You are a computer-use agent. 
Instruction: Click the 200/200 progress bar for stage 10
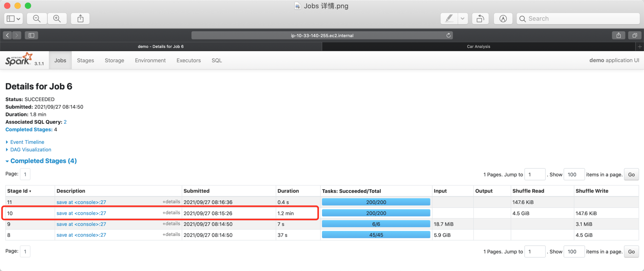[376, 213]
